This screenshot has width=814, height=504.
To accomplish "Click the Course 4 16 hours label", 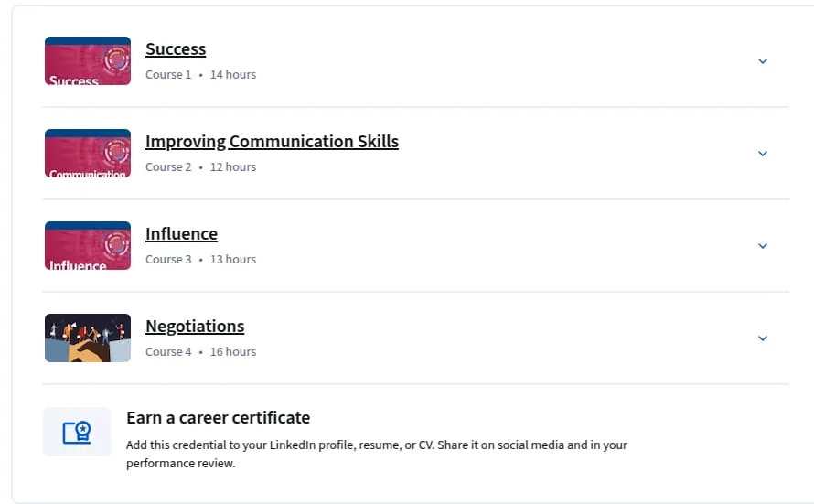I will coord(200,352).
